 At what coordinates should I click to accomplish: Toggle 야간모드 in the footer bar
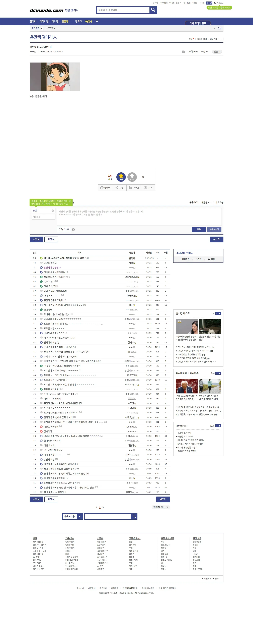[x=207, y=579]
